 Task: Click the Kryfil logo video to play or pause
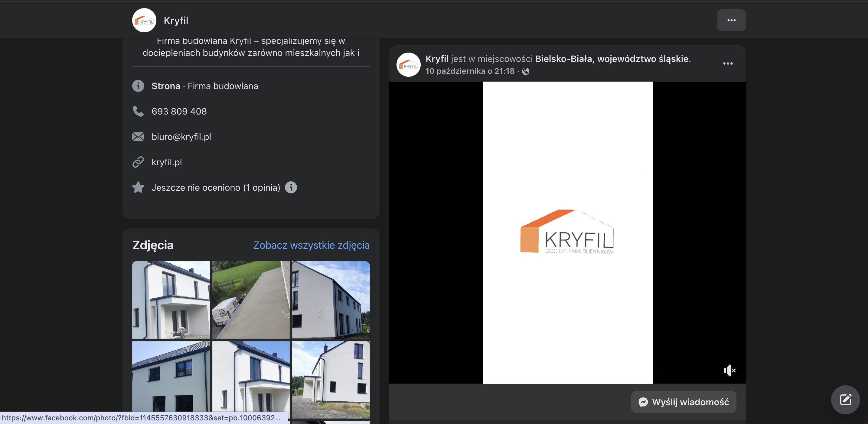(x=567, y=232)
